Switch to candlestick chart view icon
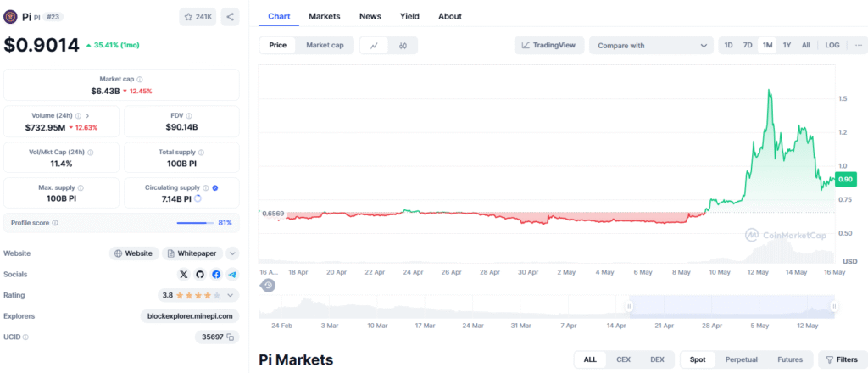This screenshot has width=868, height=373. point(403,46)
